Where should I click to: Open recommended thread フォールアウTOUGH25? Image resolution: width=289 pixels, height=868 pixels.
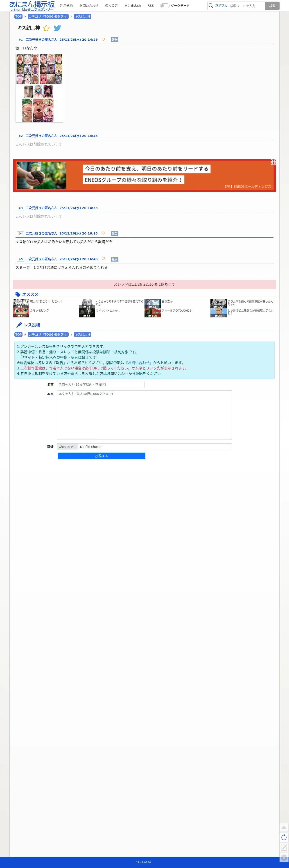(x=176, y=310)
